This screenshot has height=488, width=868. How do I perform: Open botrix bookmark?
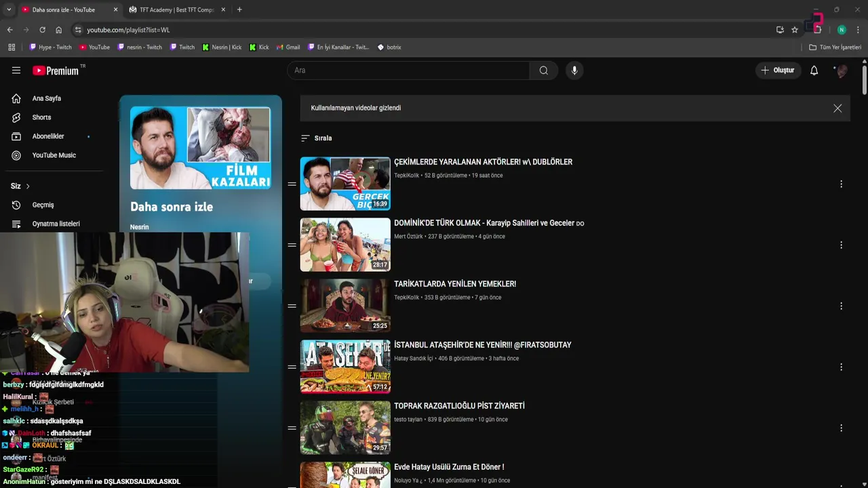click(389, 47)
